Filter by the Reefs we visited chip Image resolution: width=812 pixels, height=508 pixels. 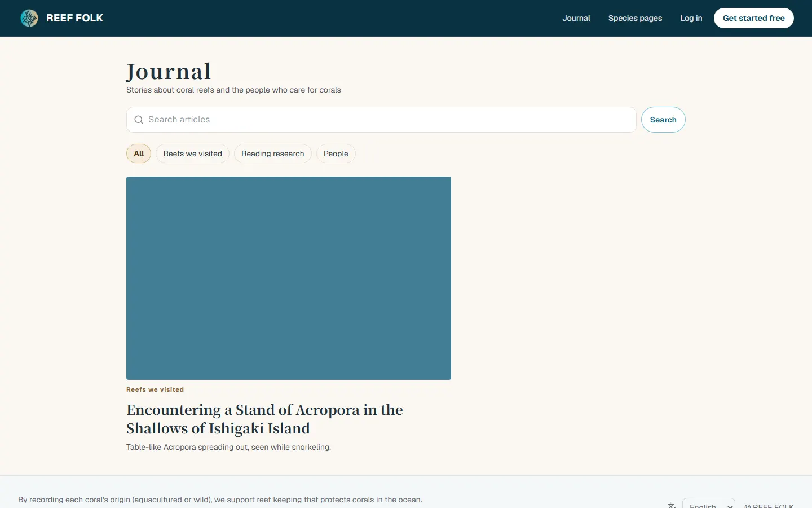(x=193, y=154)
